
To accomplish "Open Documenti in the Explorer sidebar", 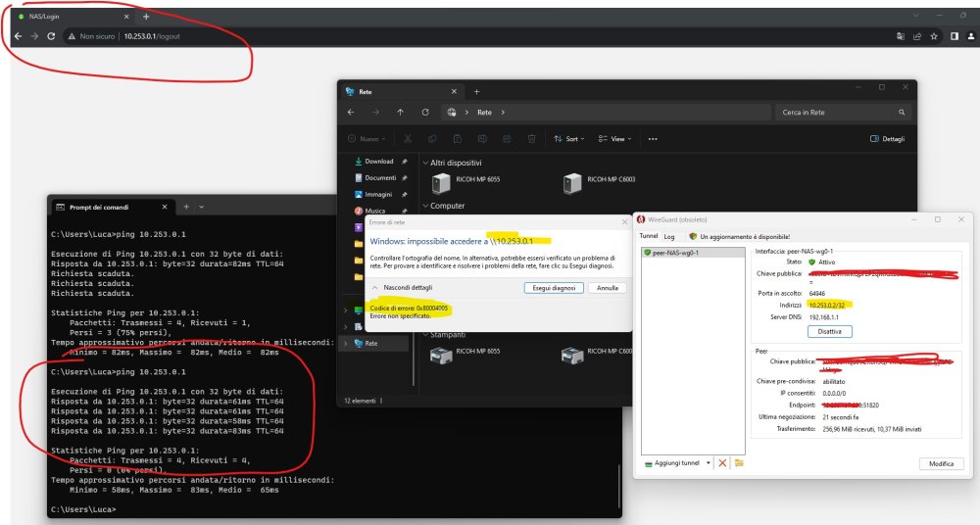I will [380, 178].
